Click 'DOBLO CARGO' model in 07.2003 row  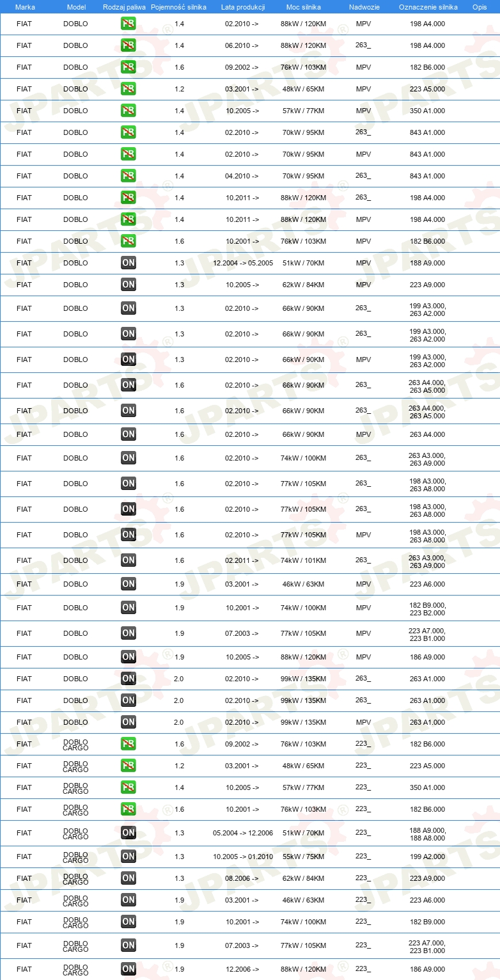pos(75,945)
